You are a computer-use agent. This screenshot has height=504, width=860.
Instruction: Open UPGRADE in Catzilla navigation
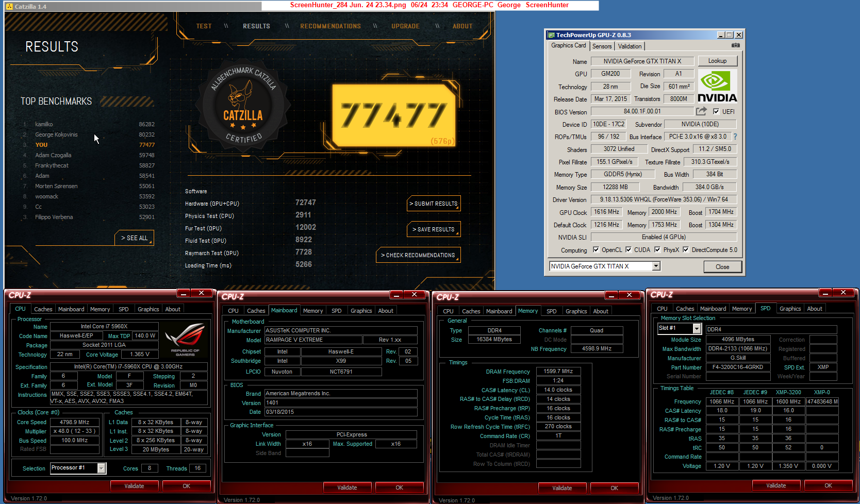[x=405, y=26]
